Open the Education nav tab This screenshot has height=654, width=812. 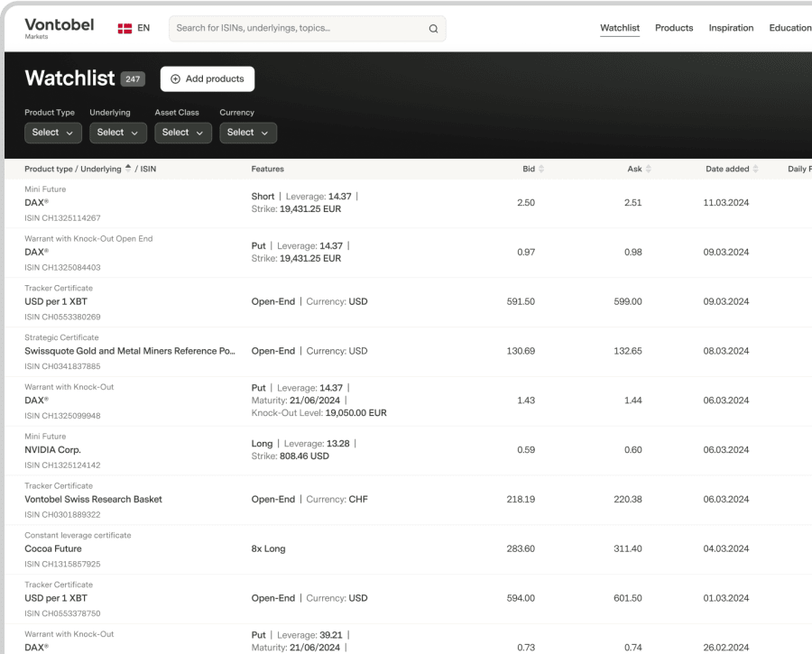click(x=789, y=28)
